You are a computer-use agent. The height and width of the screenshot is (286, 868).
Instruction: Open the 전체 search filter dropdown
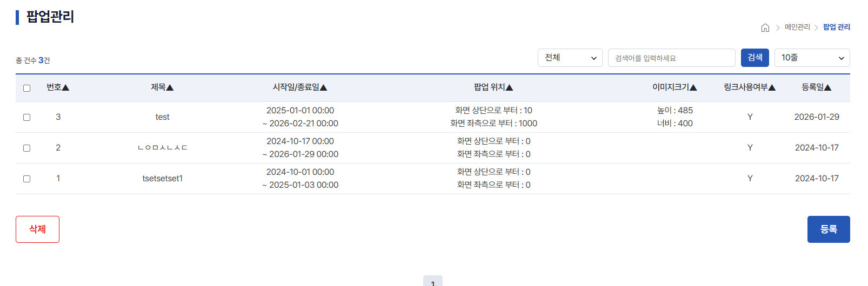[x=570, y=58]
